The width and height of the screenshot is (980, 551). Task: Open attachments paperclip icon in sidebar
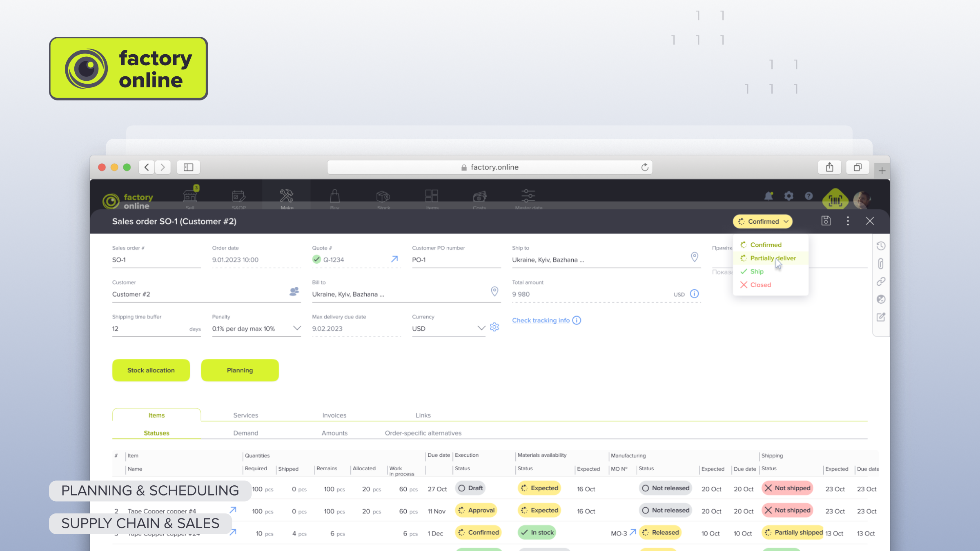[x=881, y=264]
